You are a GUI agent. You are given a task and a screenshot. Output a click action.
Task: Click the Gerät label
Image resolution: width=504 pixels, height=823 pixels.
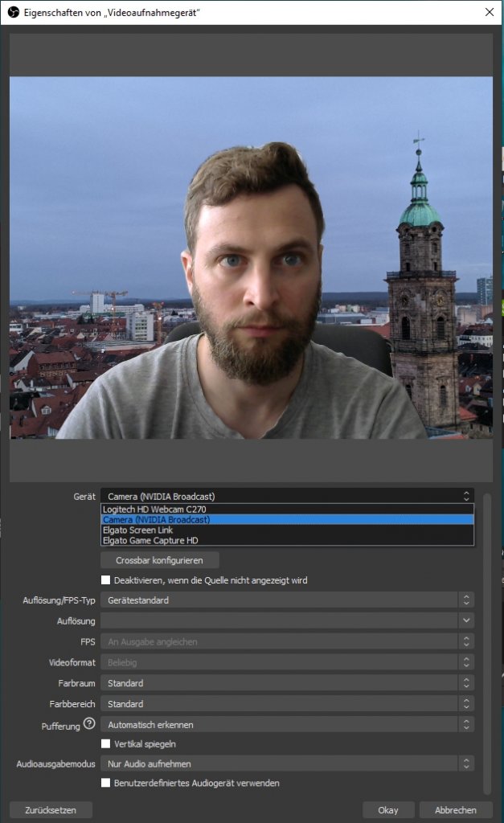tap(84, 497)
